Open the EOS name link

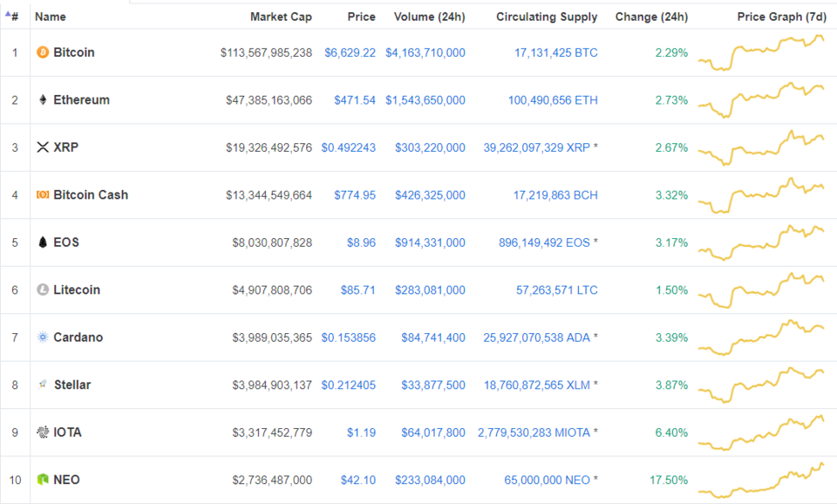point(66,242)
